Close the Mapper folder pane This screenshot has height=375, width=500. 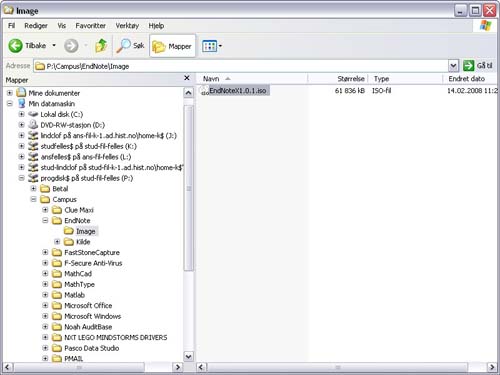click(x=187, y=78)
